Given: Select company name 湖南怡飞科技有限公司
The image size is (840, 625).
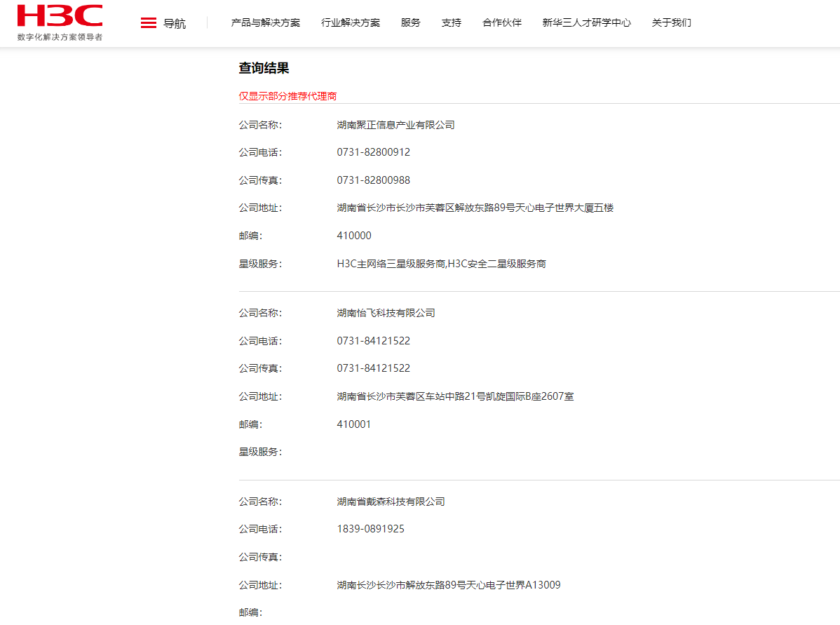Looking at the screenshot, I should (x=386, y=313).
